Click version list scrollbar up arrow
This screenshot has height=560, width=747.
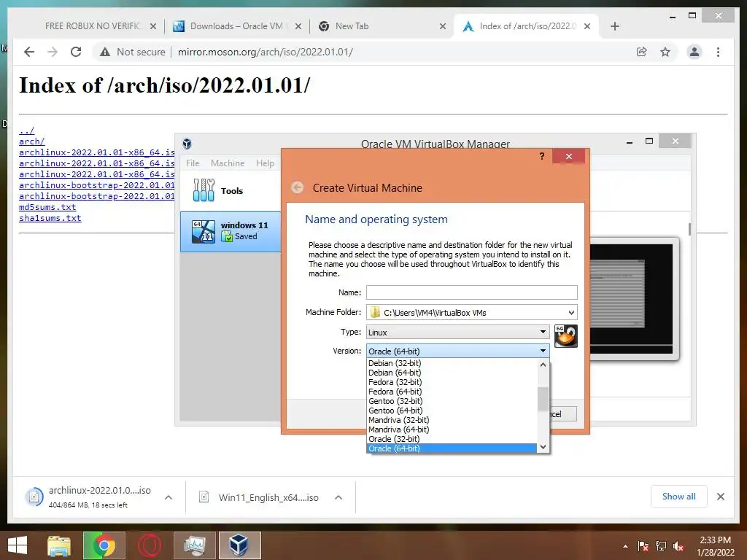pyautogui.click(x=543, y=365)
